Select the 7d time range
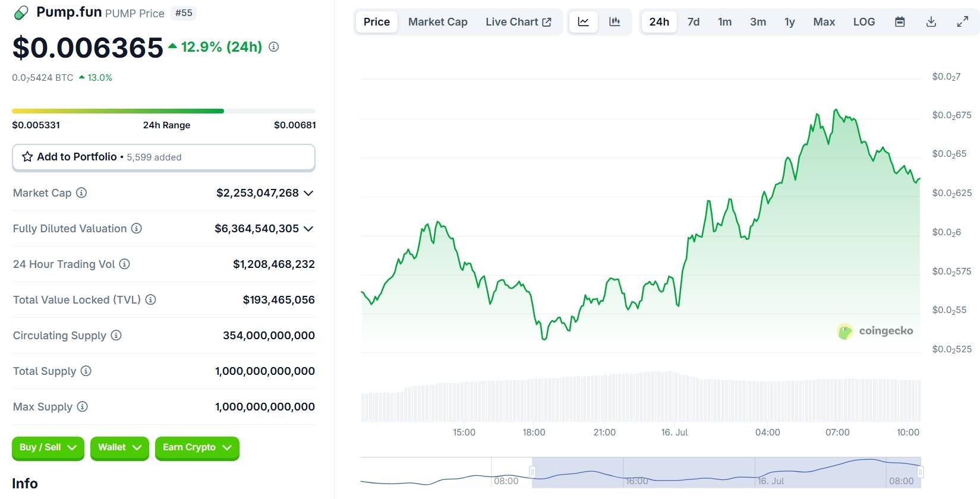Image resolution: width=980 pixels, height=499 pixels. pos(694,22)
